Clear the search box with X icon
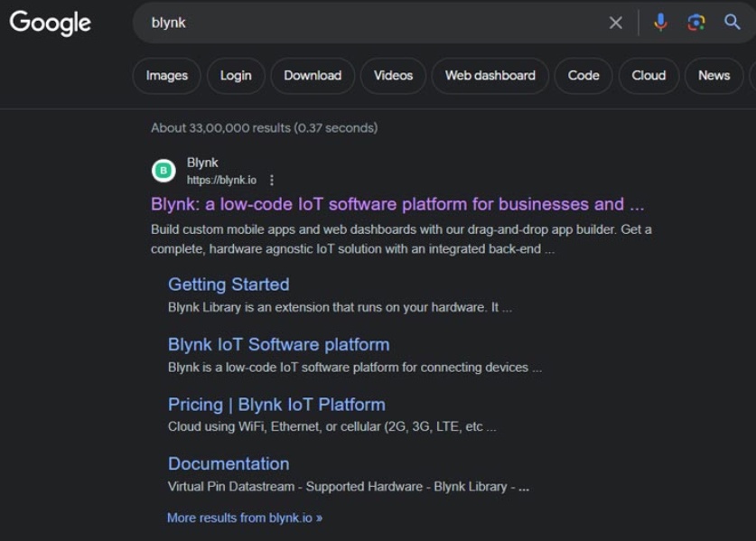 point(615,23)
